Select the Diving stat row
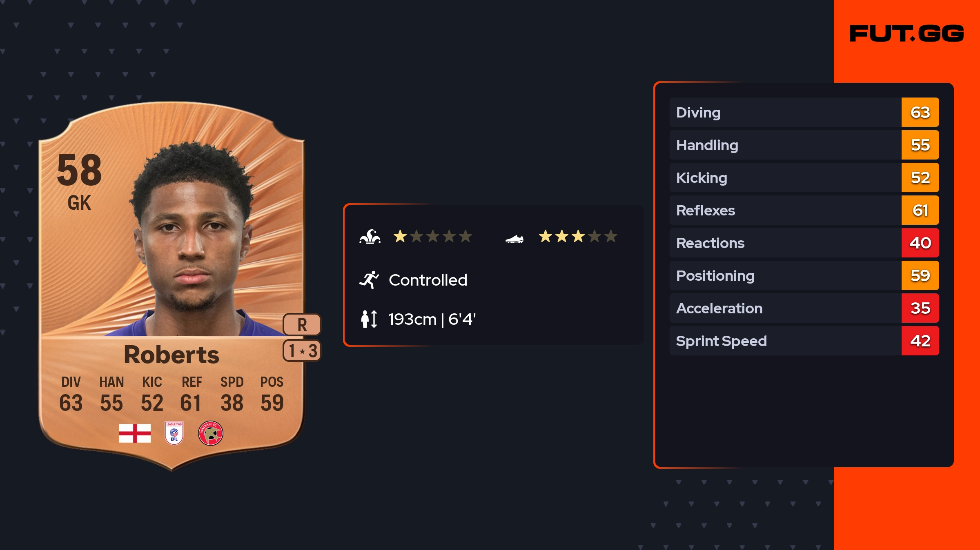 (x=804, y=112)
